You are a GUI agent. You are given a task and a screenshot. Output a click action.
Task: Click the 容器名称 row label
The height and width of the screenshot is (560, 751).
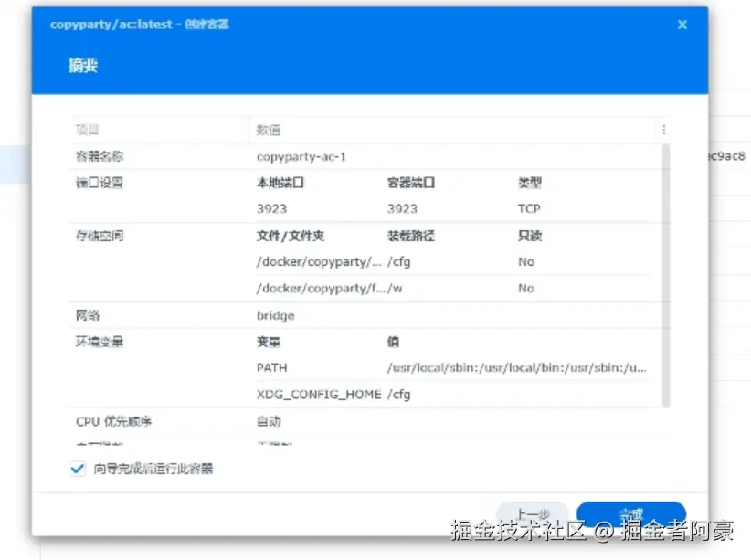[100, 156]
